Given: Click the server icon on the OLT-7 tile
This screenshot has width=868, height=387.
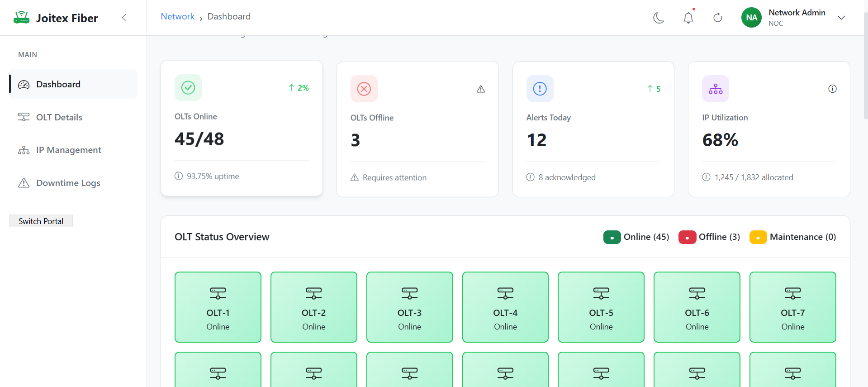Looking at the screenshot, I should pyautogui.click(x=793, y=293).
